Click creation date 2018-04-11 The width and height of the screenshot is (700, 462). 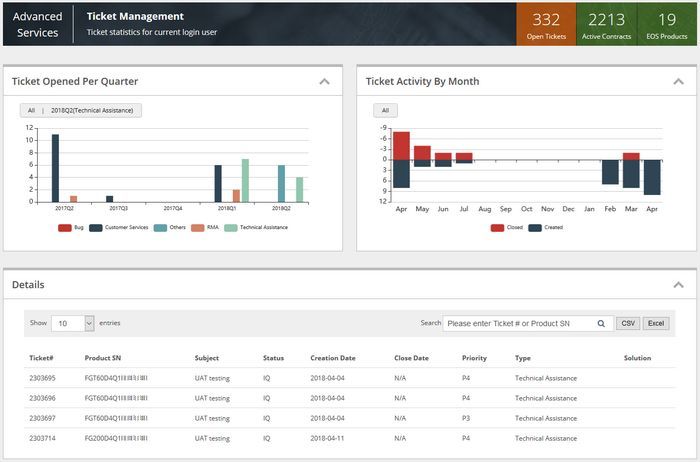tap(327, 438)
